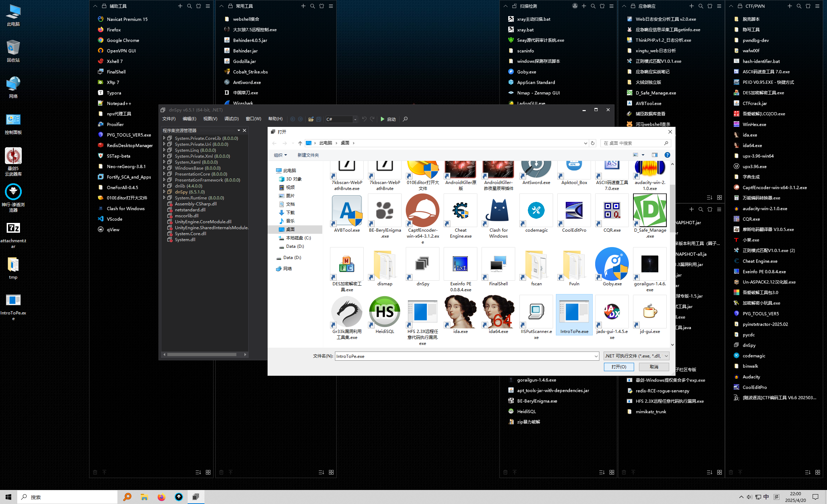Go up one folder level arrow
The image size is (827, 504).
[300, 143]
